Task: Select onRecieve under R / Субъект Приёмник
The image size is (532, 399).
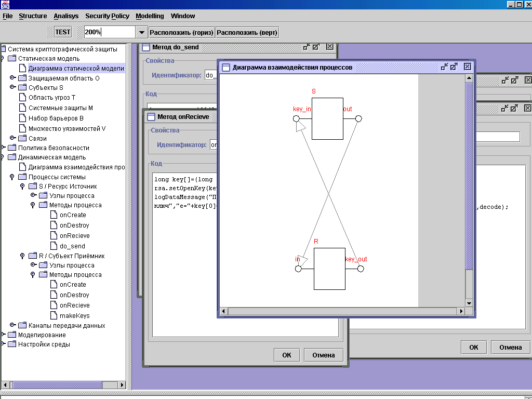Action: pyautogui.click(x=75, y=305)
